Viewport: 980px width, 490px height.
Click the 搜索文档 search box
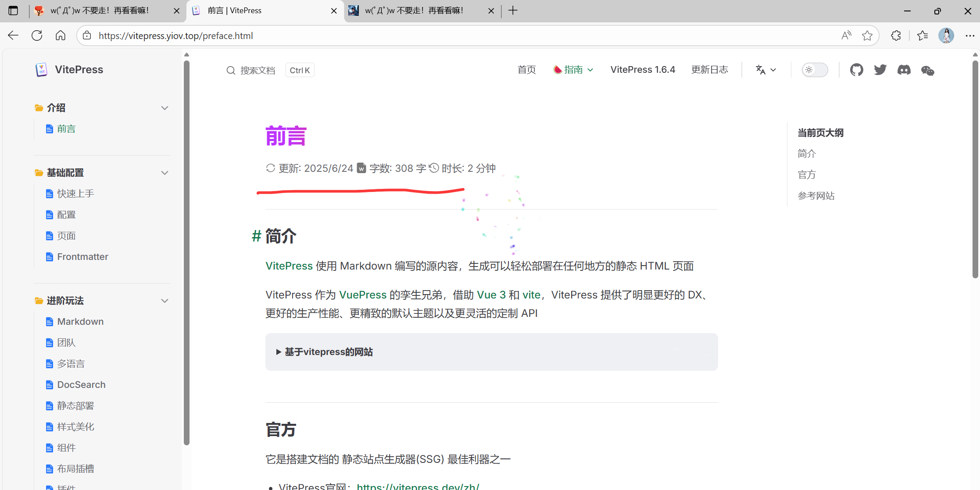pos(257,70)
